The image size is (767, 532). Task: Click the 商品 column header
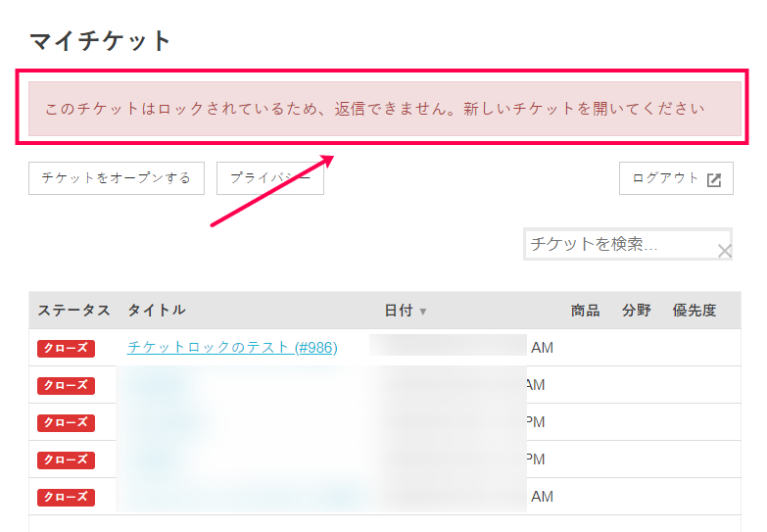(x=585, y=311)
